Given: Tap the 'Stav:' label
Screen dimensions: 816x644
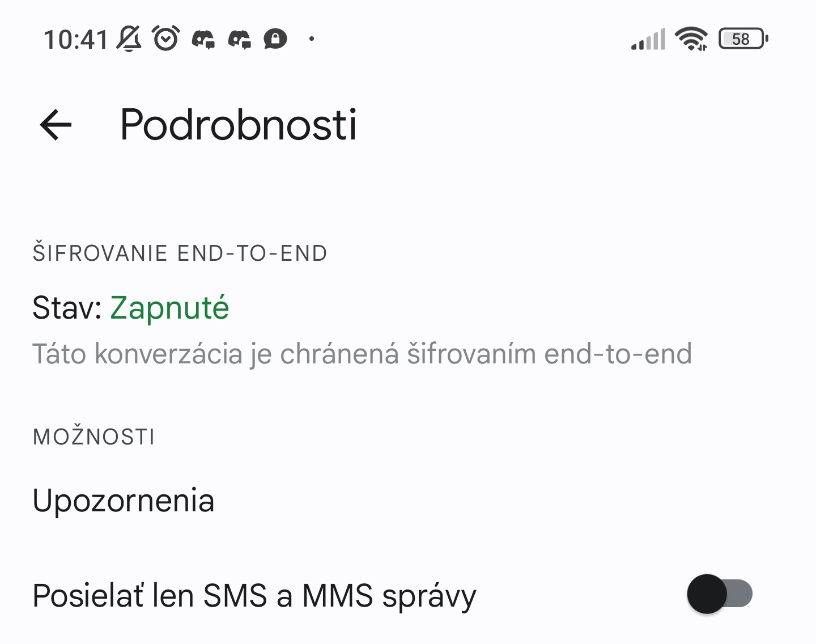Looking at the screenshot, I should [x=67, y=308].
